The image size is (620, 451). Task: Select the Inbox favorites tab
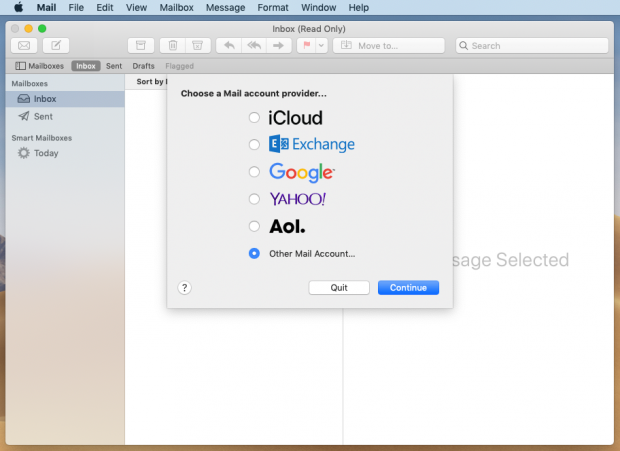86,66
